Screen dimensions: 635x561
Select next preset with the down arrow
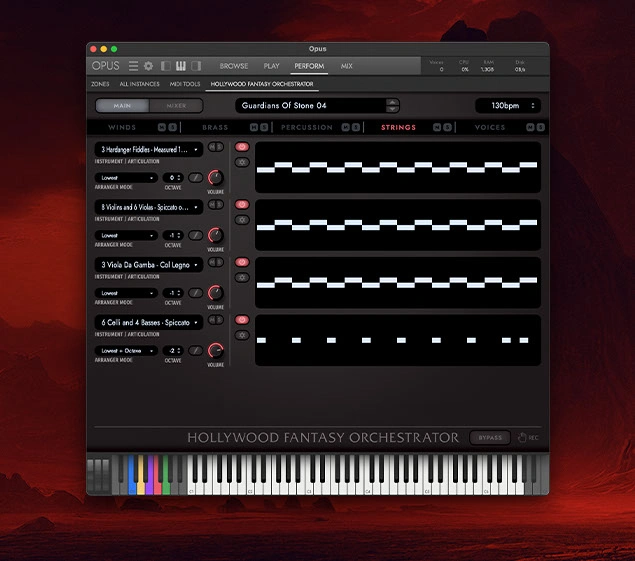click(392, 109)
